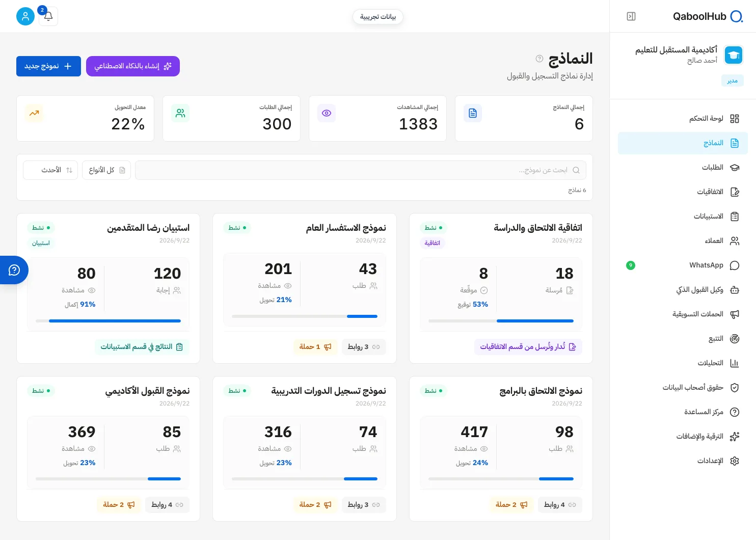Open الاتفاقيات in the sidebar

pyautogui.click(x=683, y=192)
